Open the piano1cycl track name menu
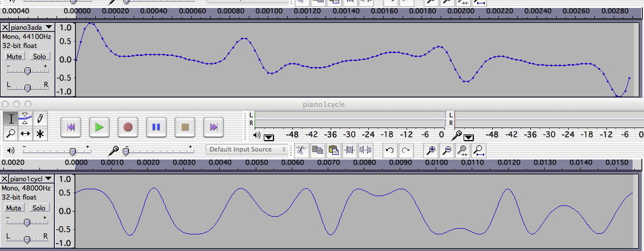644x251 pixels. (x=31, y=178)
